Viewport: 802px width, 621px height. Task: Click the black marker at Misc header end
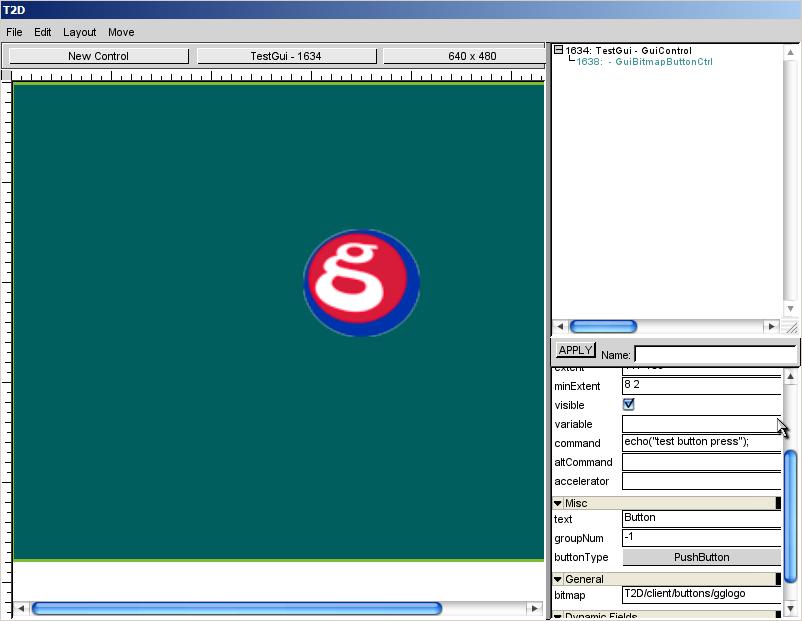point(778,503)
